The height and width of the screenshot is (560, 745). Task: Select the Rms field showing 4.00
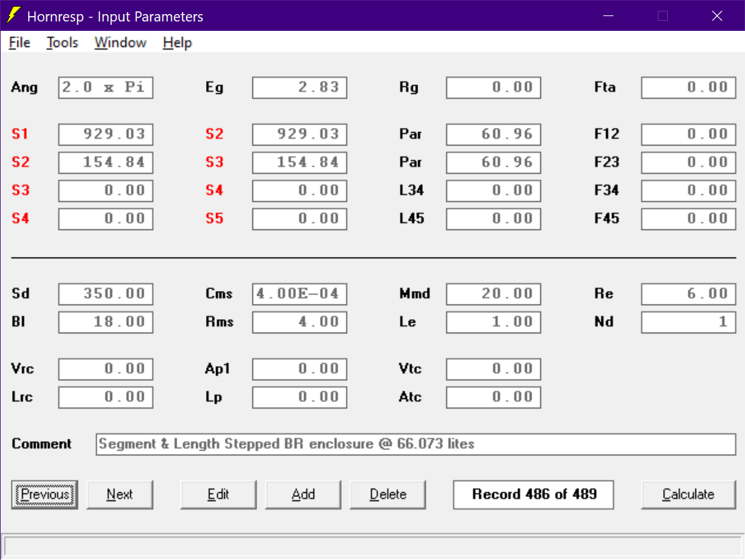click(x=300, y=322)
